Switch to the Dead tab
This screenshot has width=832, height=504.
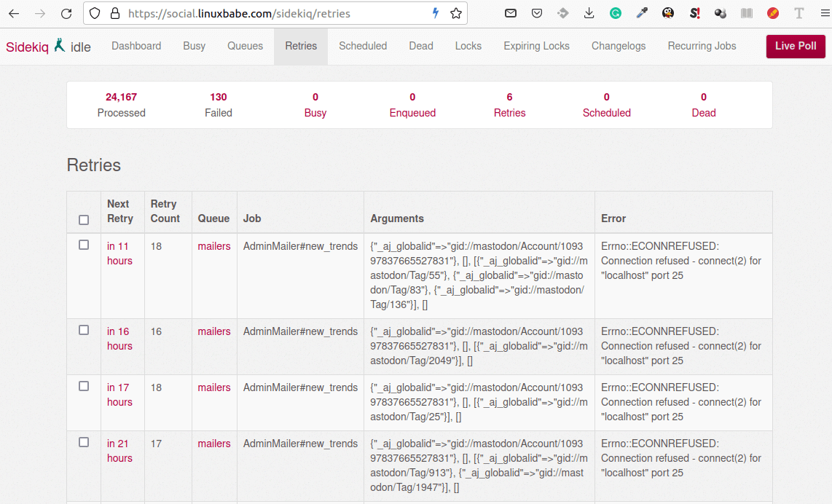[421, 46]
